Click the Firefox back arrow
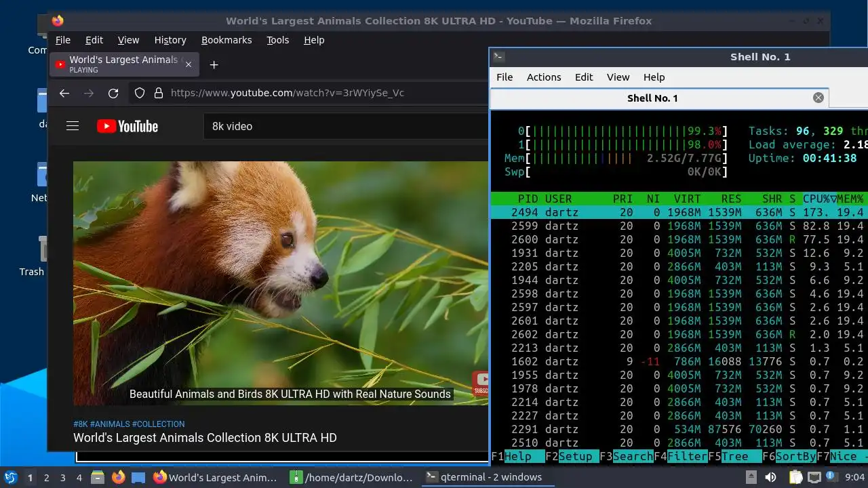The image size is (868, 488). (64, 93)
